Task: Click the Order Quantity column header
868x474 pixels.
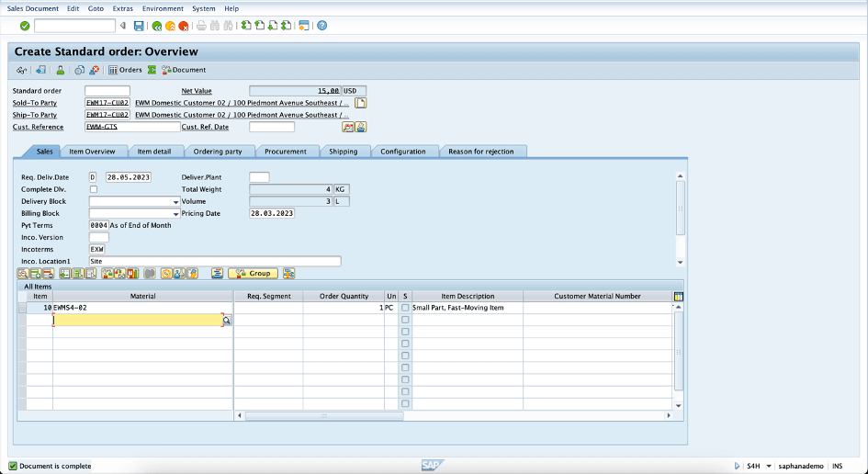Action: pos(344,296)
